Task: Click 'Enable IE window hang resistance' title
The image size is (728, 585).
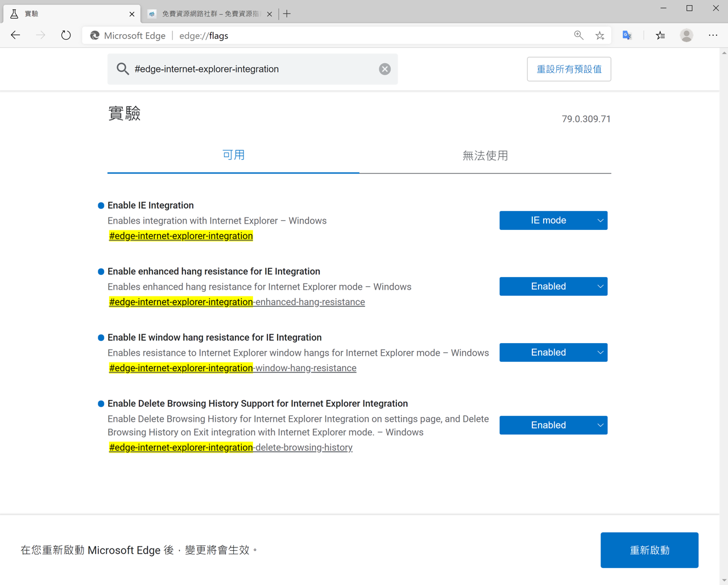Action: click(214, 337)
